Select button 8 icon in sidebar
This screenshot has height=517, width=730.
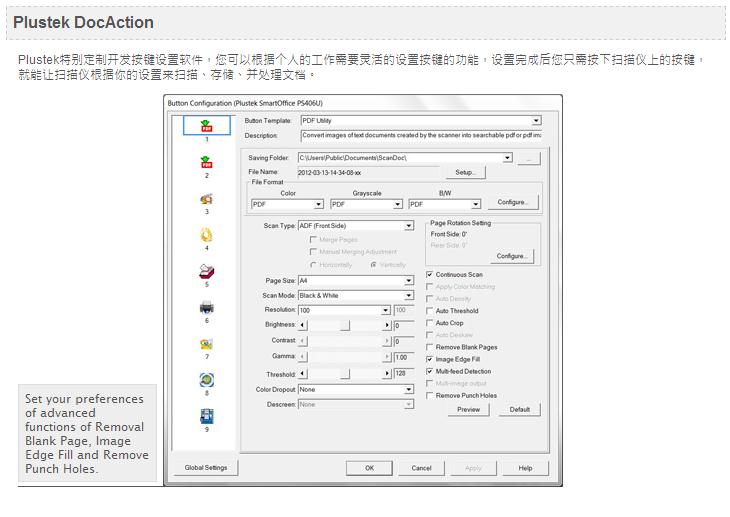click(207, 380)
